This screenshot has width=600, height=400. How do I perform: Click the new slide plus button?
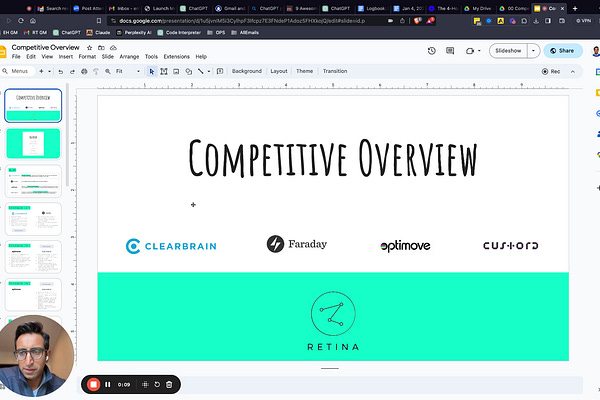[x=41, y=71]
